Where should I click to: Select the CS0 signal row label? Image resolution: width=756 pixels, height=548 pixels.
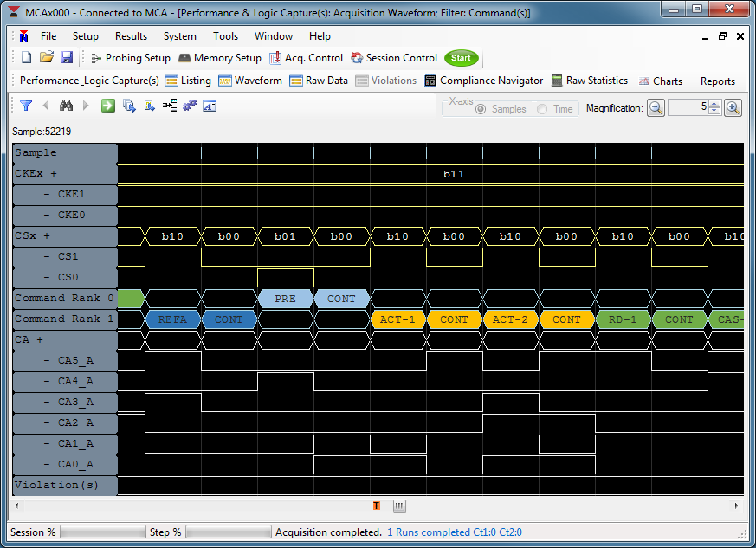pyautogui.click(x=65, y=278)
